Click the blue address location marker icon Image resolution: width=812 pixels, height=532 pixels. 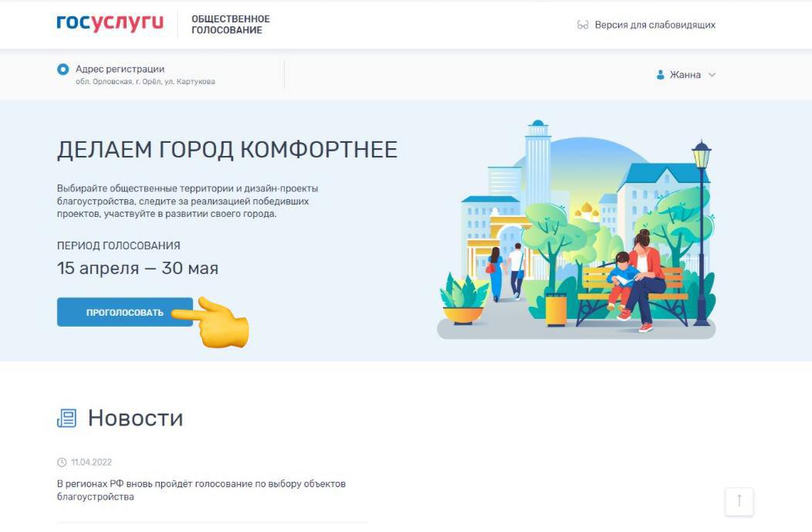click(x=63, y=69)
